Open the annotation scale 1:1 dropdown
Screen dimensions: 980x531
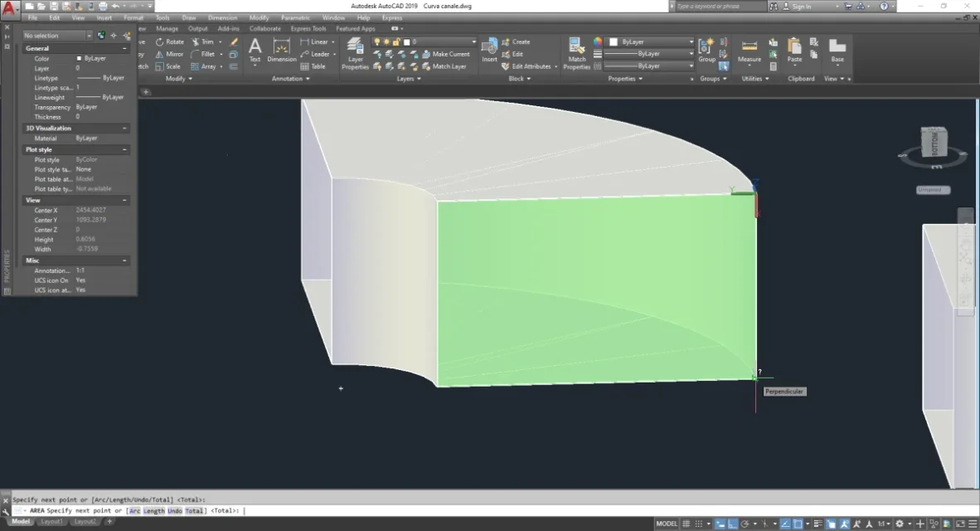pyautogui.click(x=883, y=524)
